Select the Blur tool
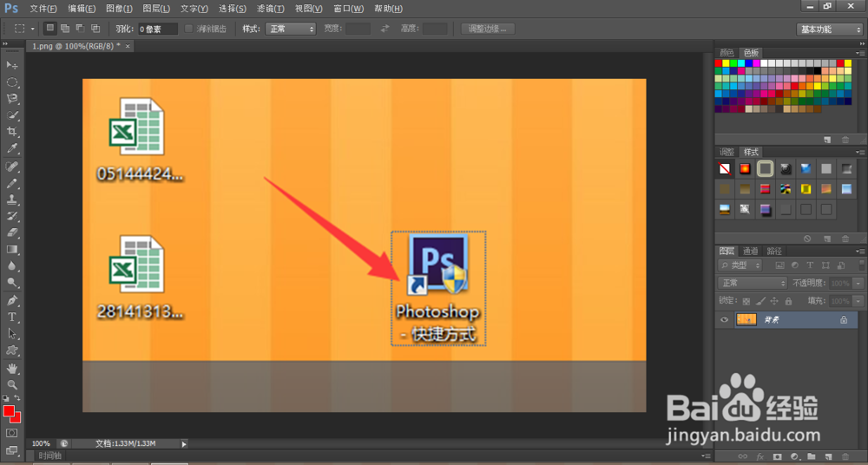868x465 pixels. pos(11,266)
